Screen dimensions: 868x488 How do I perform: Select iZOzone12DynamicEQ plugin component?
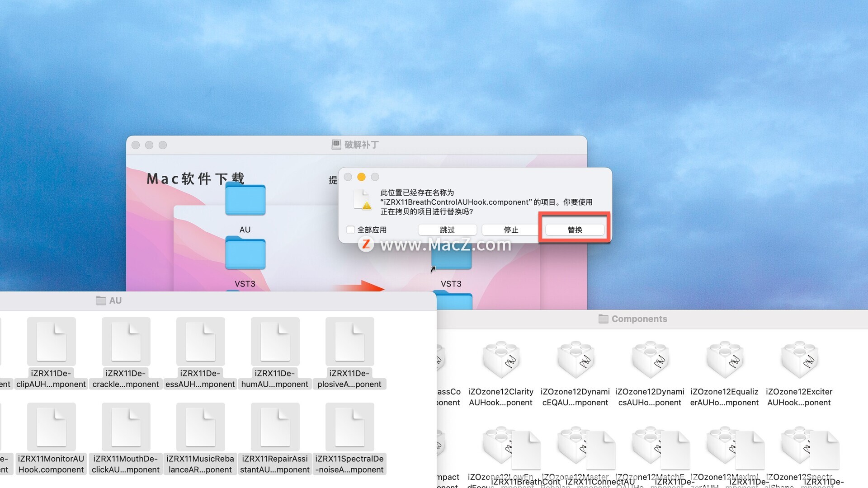(x=575, y=360)
